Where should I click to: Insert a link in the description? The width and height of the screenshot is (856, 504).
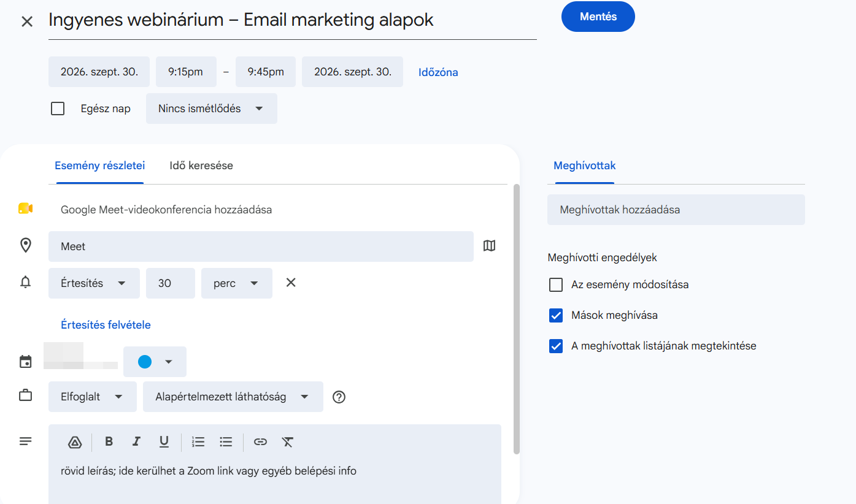[x=260, y=441]
